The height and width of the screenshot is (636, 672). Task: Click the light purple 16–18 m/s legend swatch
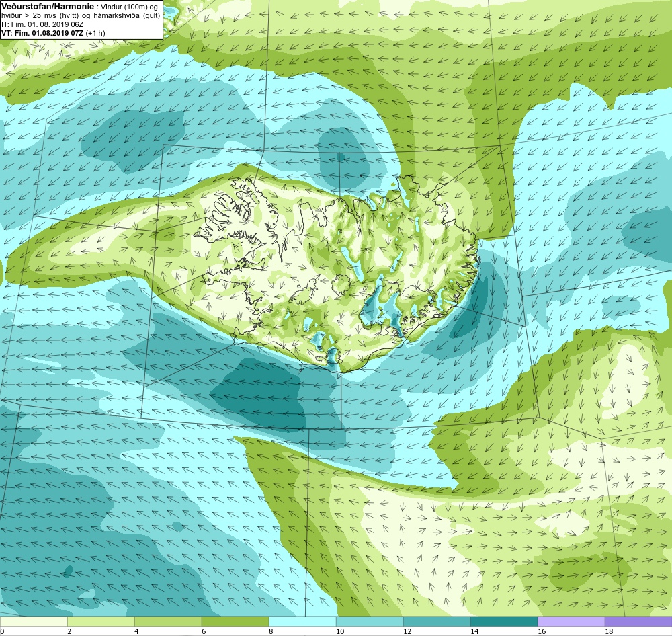[x=571, y=621]
